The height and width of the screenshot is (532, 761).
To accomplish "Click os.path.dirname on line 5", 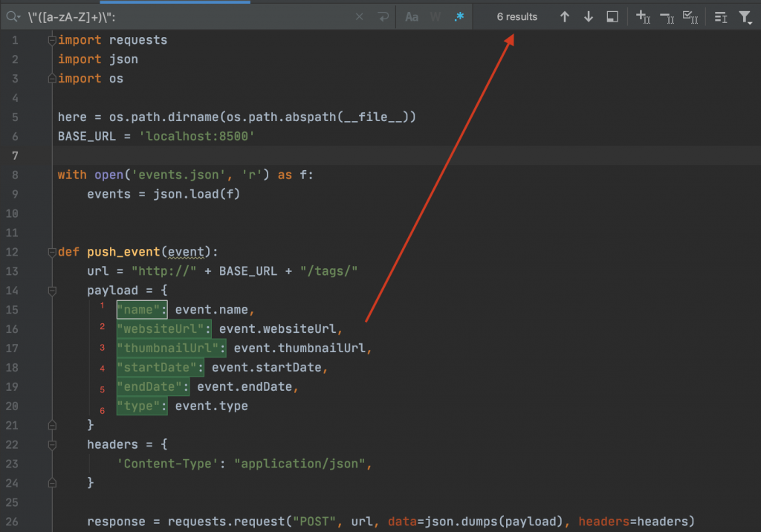I will (x=163, y=117).
